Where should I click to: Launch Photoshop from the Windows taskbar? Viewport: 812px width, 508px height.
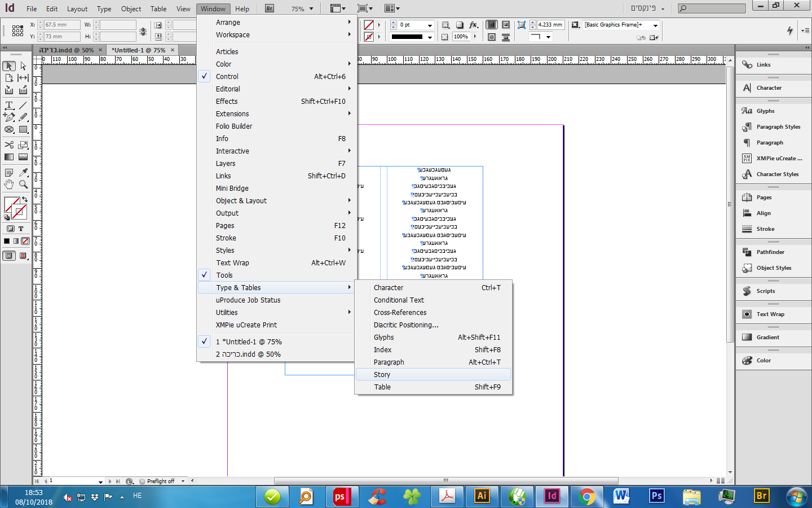point(656,496)
